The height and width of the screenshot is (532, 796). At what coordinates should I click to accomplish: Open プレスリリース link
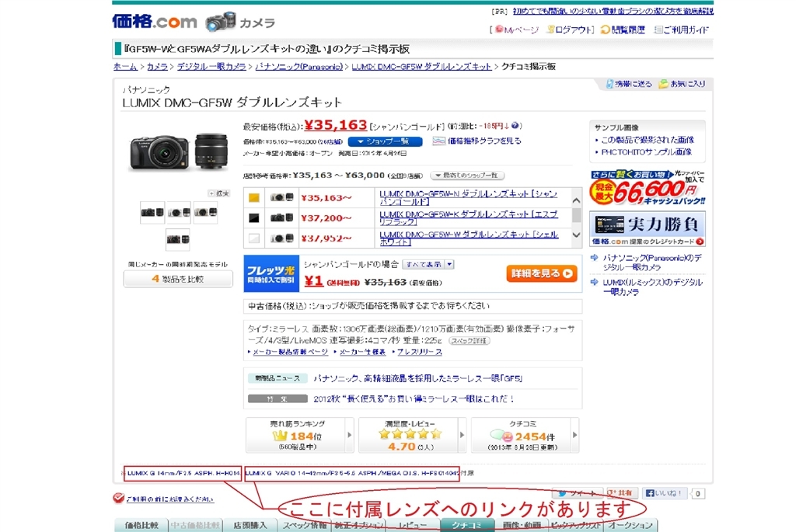(419, 352)
